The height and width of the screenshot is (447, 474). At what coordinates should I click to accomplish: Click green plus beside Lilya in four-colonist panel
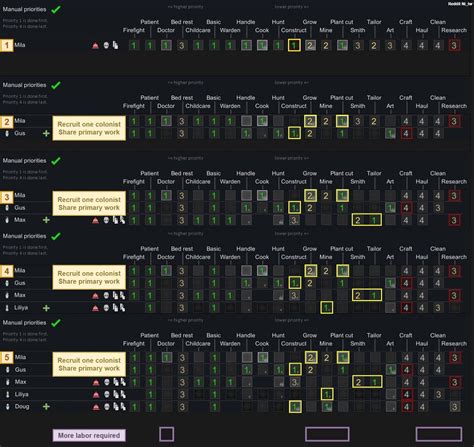pyautogui.click(x=46, y=308)
